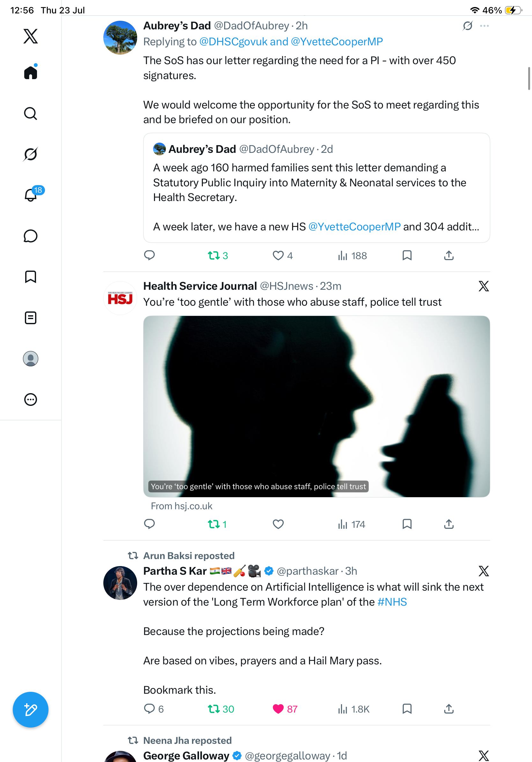
Task: Open the HSJ article silhouette image
Action: click(x=316, y=406)
